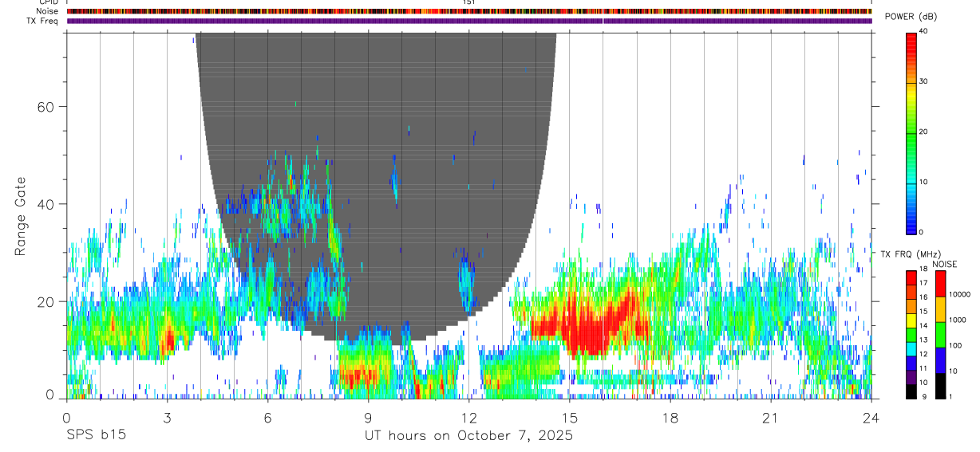The width and height of the screenshot is (980, 452).
Task: Click the '100' tick on NOISE legend
Action: point(955,345)
